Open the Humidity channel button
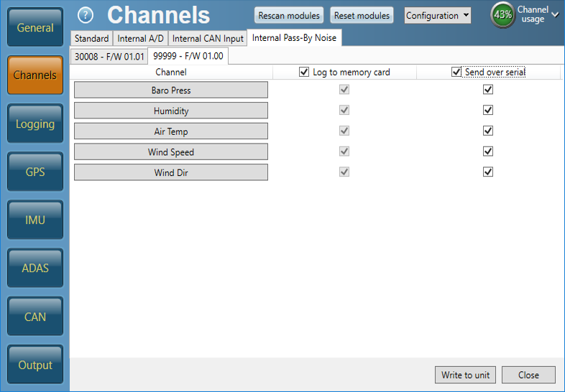The image size is (565, 392). point(171,111)
